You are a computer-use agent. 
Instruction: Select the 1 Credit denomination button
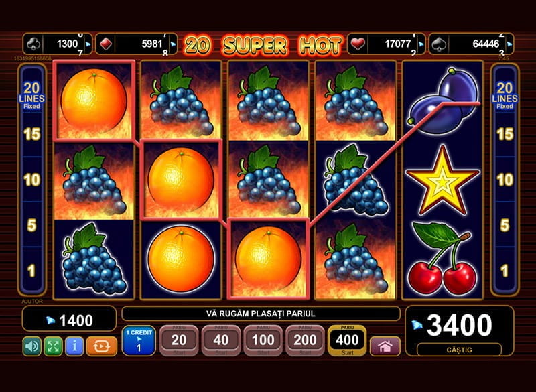139,340
